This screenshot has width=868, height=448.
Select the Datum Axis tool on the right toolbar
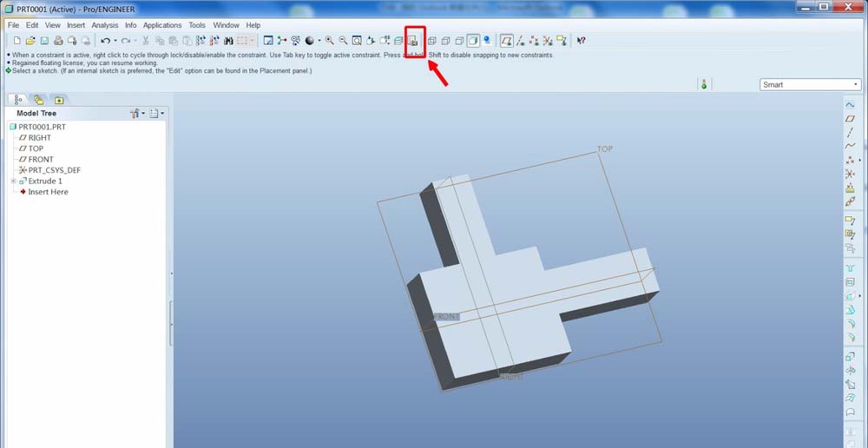pos(851,132)
